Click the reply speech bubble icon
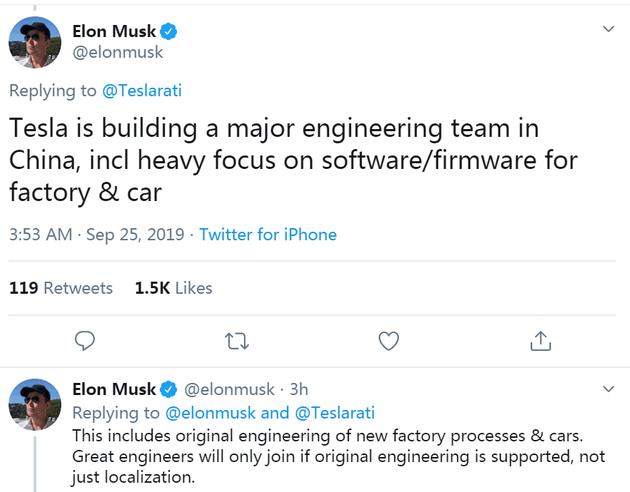 (x=86, y=341)
